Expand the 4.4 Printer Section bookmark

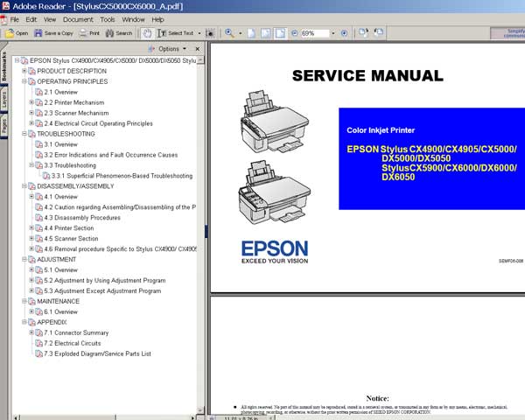click(31, 227)
